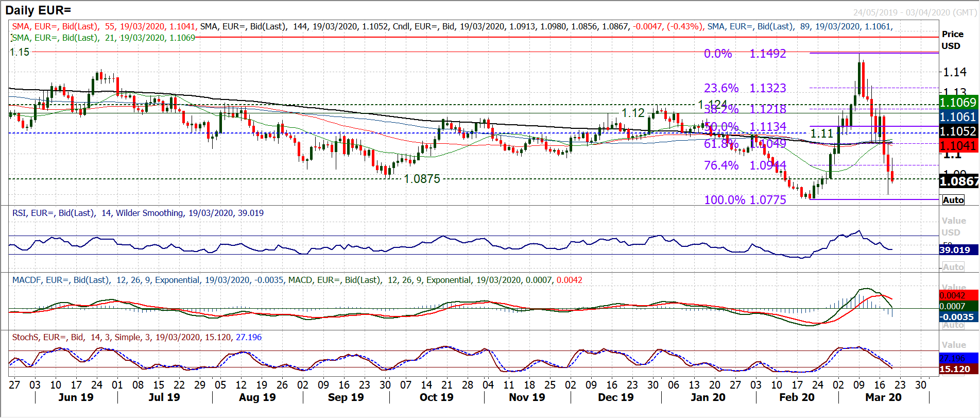Click the Jan 20 month label
980x418 pixels.
point(708,397)
